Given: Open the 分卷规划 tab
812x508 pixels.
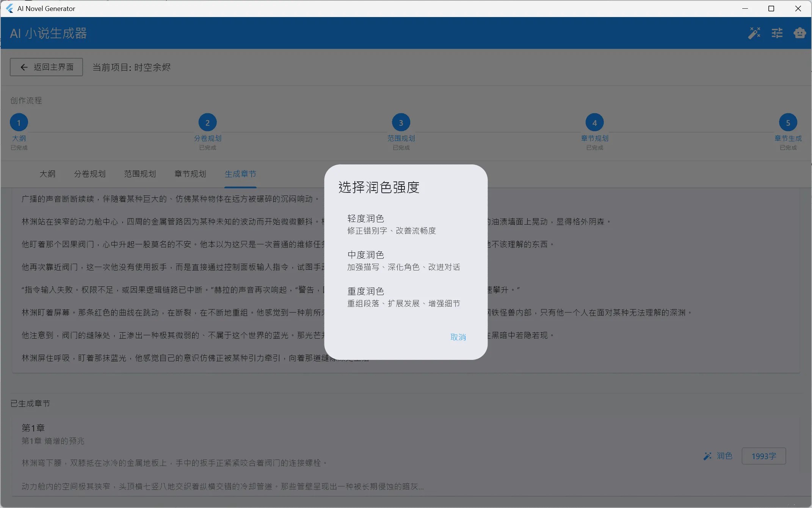Looking at the screenshot, I should 89,174.
